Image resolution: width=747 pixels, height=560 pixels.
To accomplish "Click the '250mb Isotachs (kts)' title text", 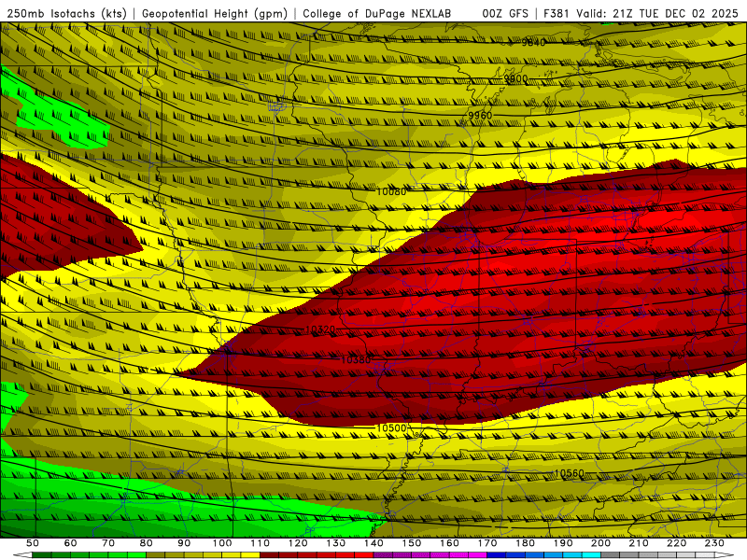I will [67, 14].
